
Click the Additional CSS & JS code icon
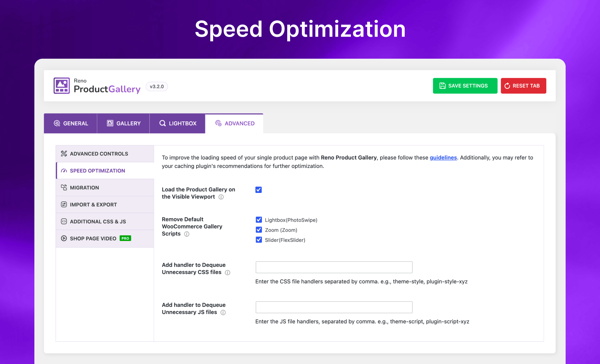(x=64, y=221)
